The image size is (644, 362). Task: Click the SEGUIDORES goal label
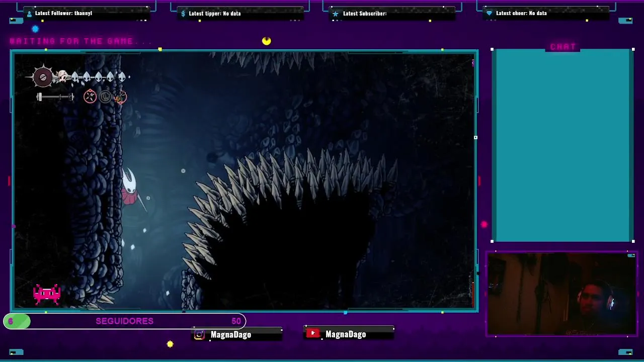pos(125,321)
